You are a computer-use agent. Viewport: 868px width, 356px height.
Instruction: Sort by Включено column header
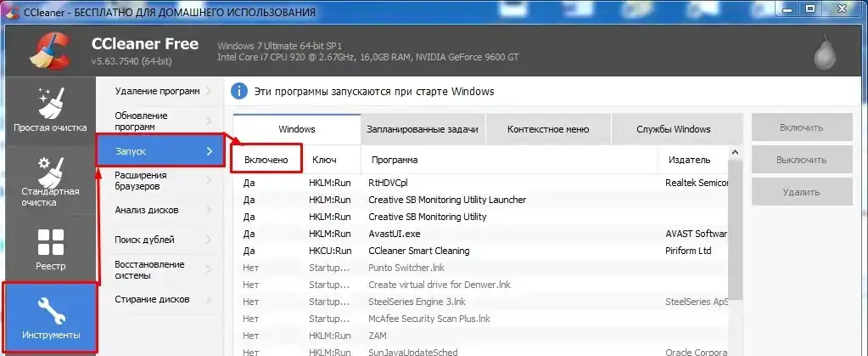tap(266, 160)
